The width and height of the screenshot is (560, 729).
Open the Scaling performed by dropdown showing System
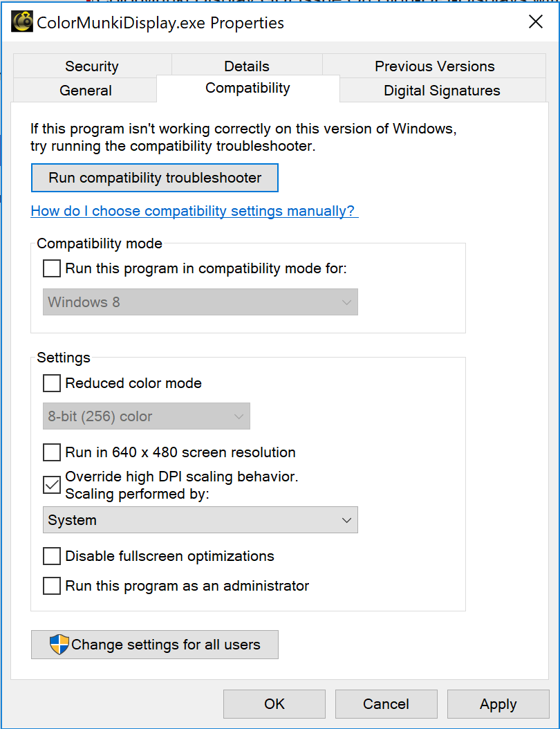coord(200,519)
